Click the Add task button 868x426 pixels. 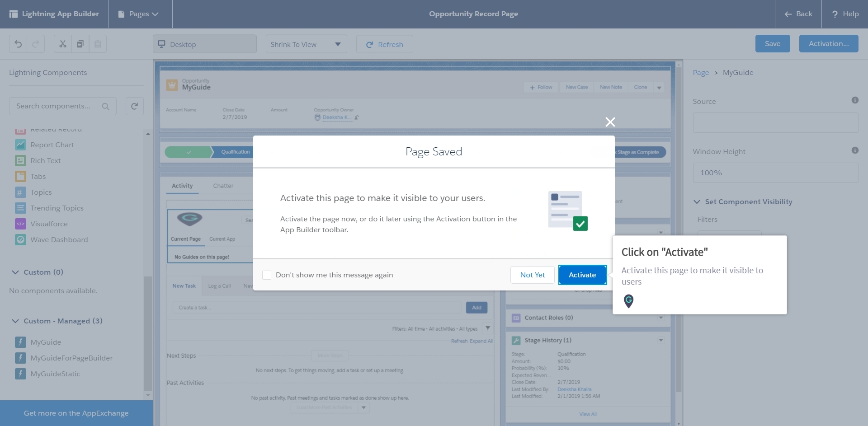pyautogui.click(x=476, y=308)
